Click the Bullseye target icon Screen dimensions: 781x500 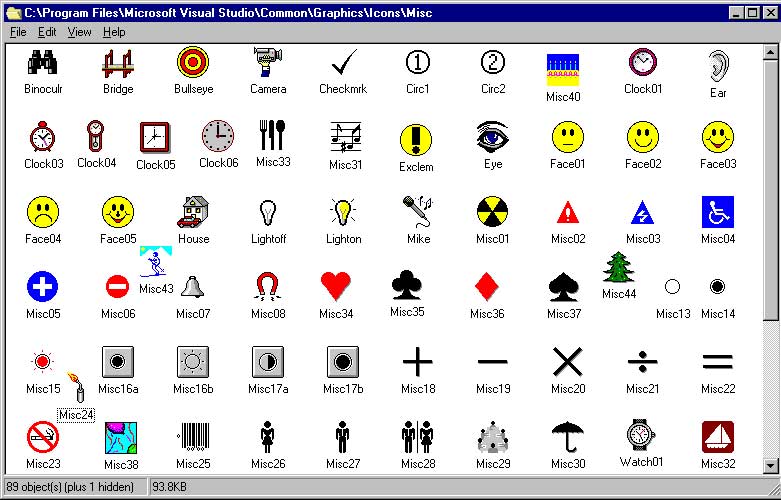coord(193,62)
